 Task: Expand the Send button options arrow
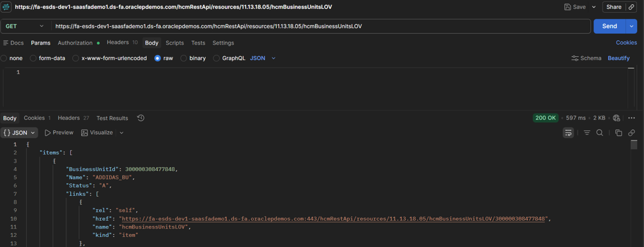[x=632, y=26]
